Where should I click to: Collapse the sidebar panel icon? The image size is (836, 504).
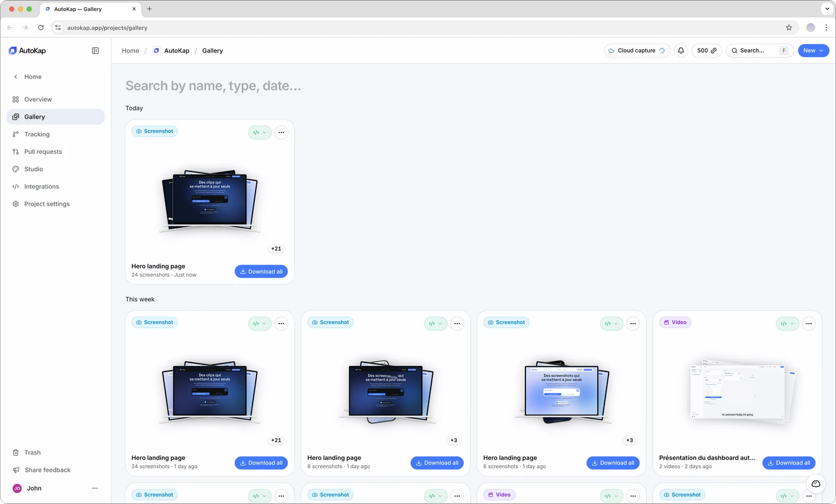click(96, 51)
